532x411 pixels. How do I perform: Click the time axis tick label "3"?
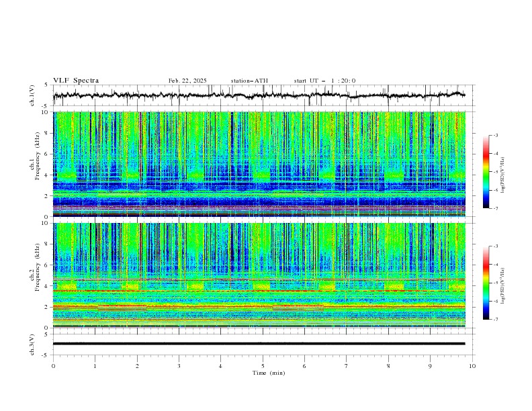(179, 366)
